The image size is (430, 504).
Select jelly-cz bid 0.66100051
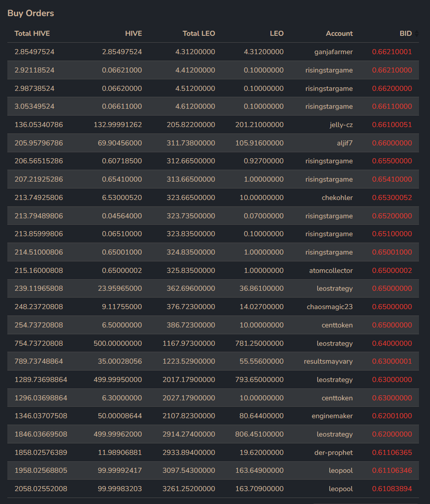click(392, 125)
